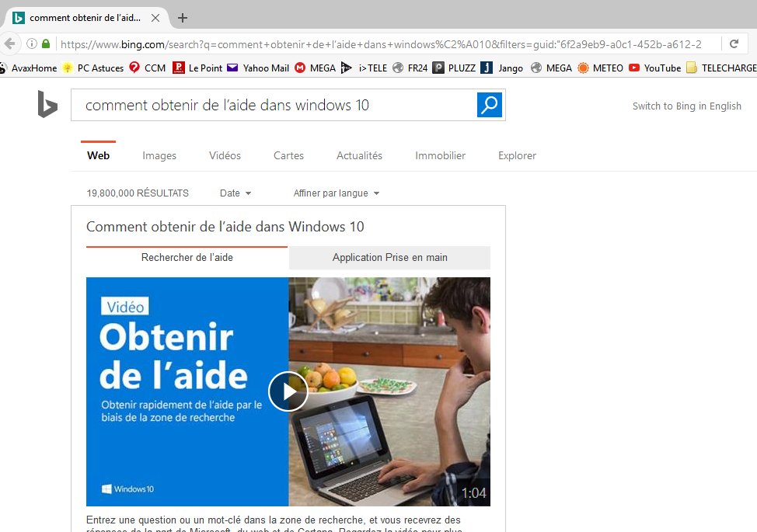Open the MEGA bookmark with red icon
This screenshot has height=532, width=757.
[316, 68]
